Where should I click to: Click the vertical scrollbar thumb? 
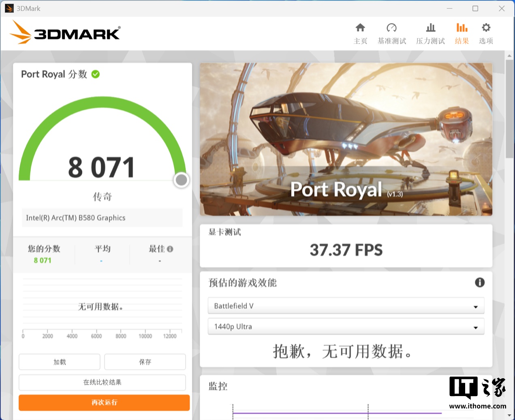tap(509, 109)
